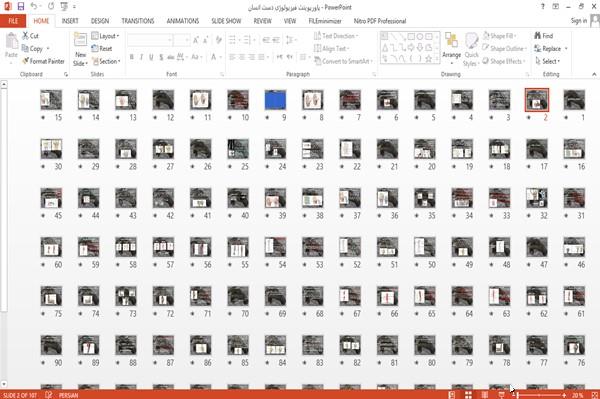
Task: Click the Cut scissors icon
Action: pos(26,36)
